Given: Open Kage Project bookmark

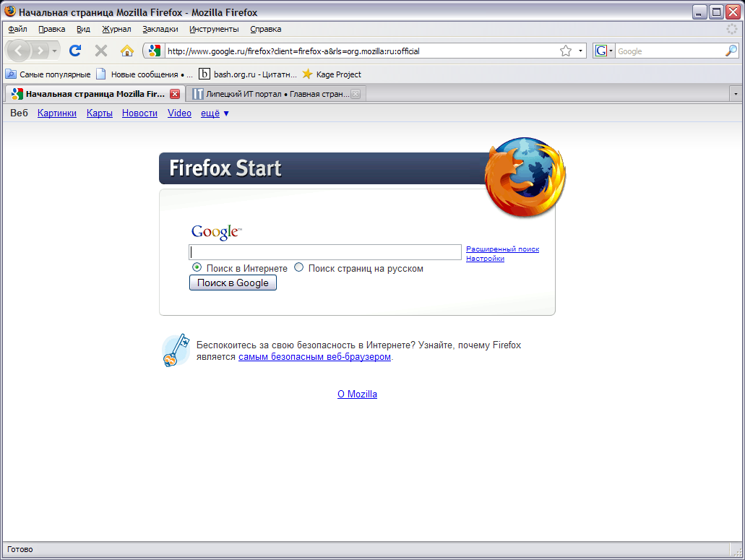Looking at the screenshot, I should coord(332,74).
